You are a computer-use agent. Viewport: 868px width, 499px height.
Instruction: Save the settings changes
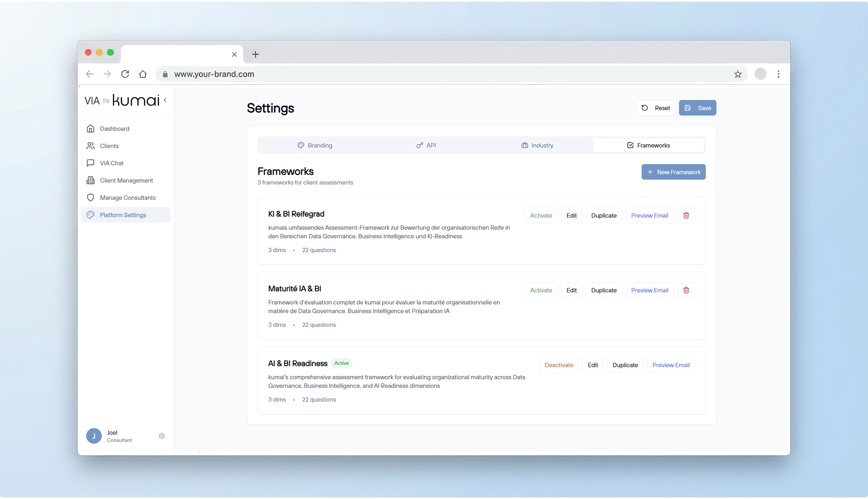coord(697,108)
